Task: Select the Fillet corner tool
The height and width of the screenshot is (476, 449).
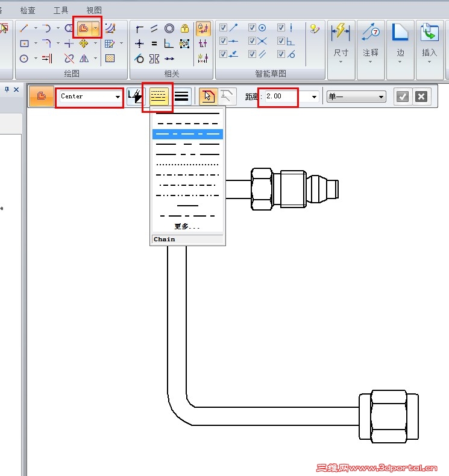Action: [46, 43]
